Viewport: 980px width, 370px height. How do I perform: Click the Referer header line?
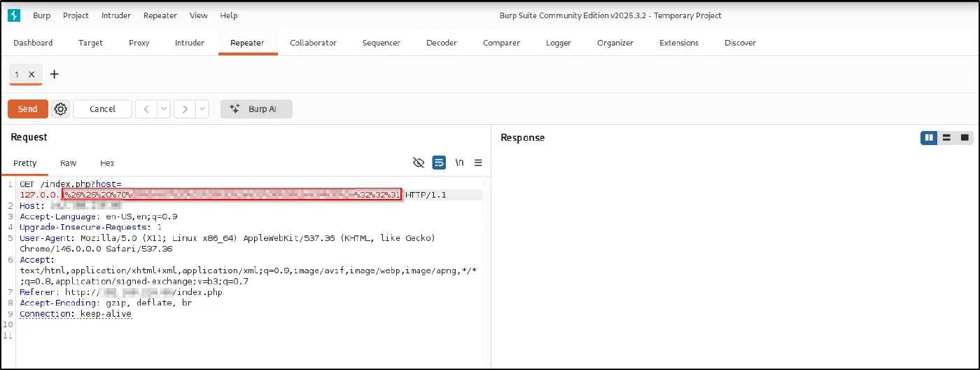tap(121, 292)
